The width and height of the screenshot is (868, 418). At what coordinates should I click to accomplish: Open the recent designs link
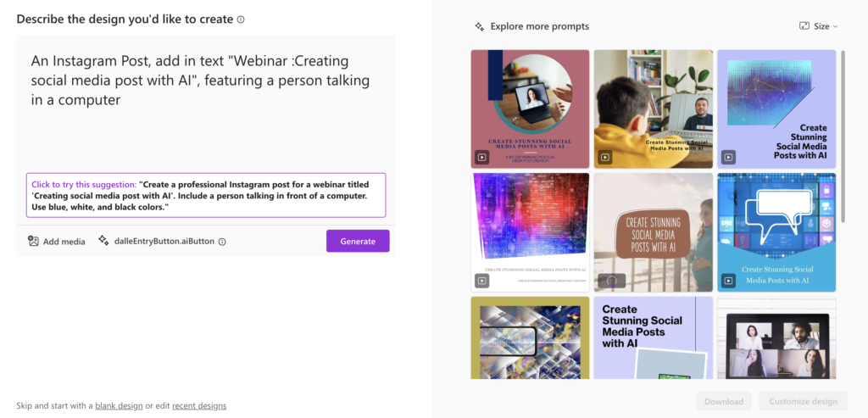pyautogui.click(x=199, y=405)
